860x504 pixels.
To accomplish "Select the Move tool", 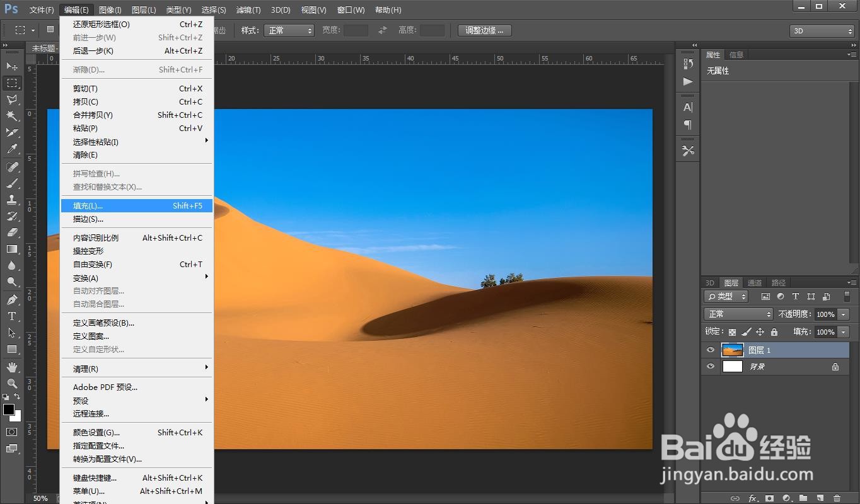I will point(11,66).
